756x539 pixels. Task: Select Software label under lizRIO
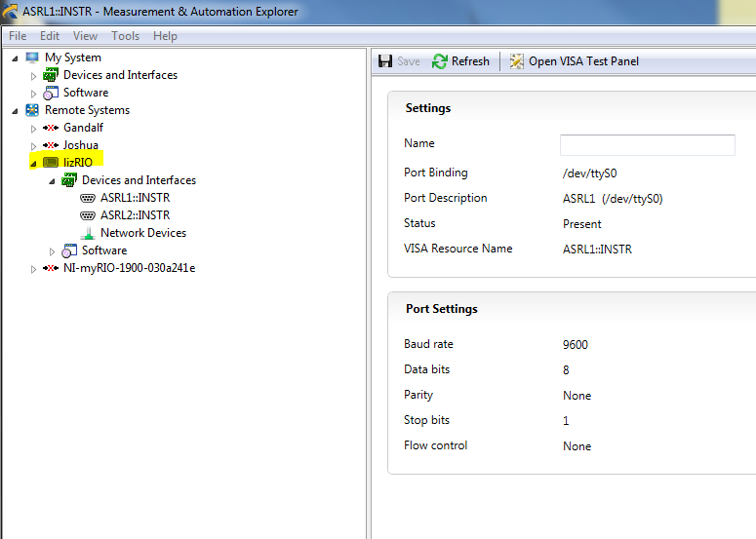[104, 250]
